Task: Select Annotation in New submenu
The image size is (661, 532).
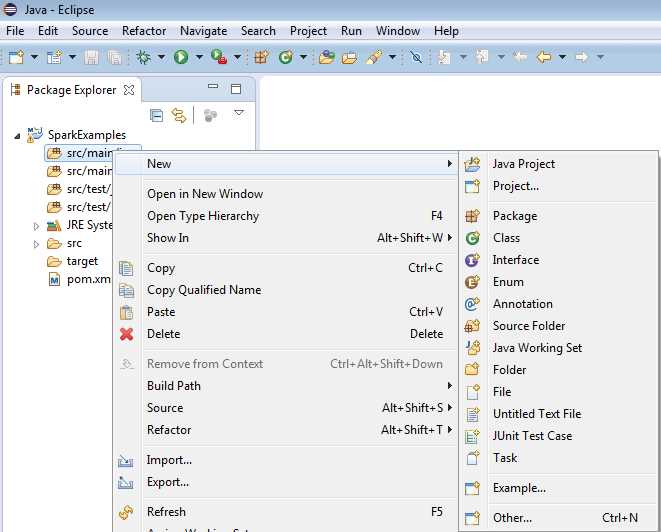Action: pos(559,304)
